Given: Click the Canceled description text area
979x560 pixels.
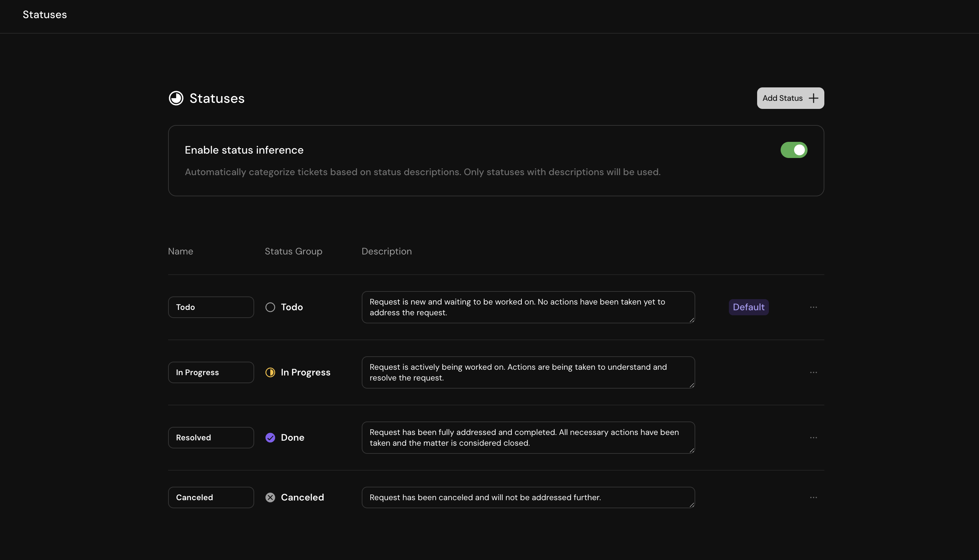Looking at the screenshot, I should [x=528, y=497].
